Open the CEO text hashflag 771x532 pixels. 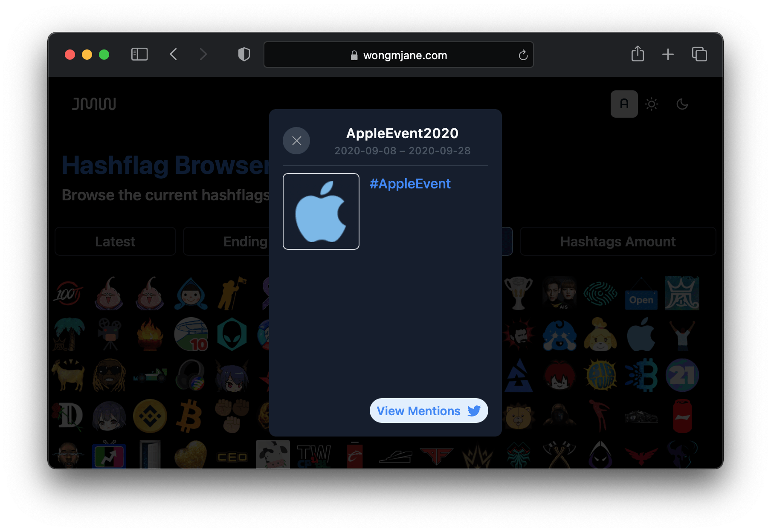(x=232, y=457)
